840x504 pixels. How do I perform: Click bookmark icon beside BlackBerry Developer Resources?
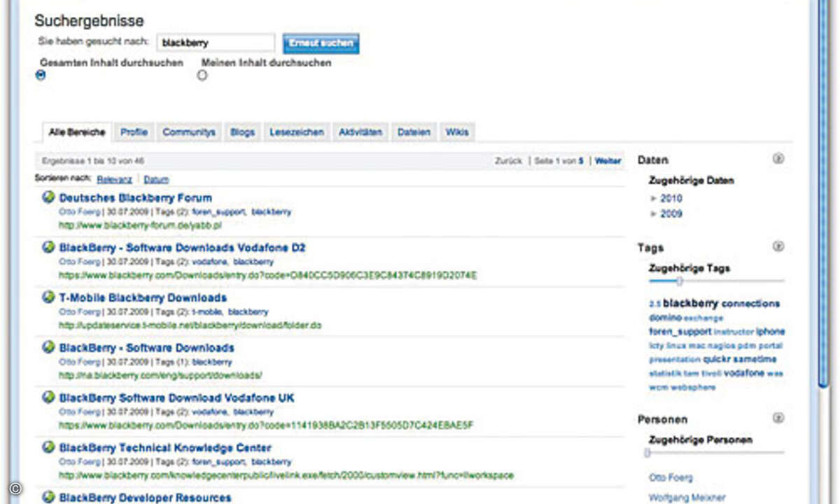[x=48, y=497]
